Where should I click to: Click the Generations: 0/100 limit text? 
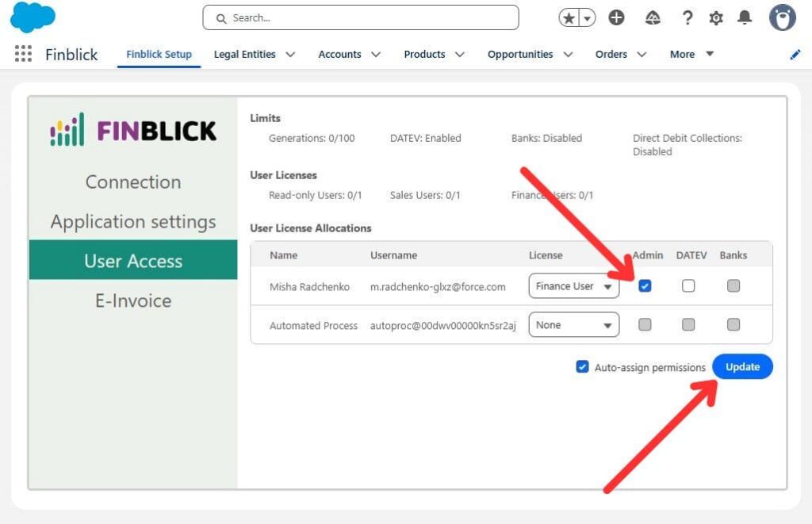312,138
